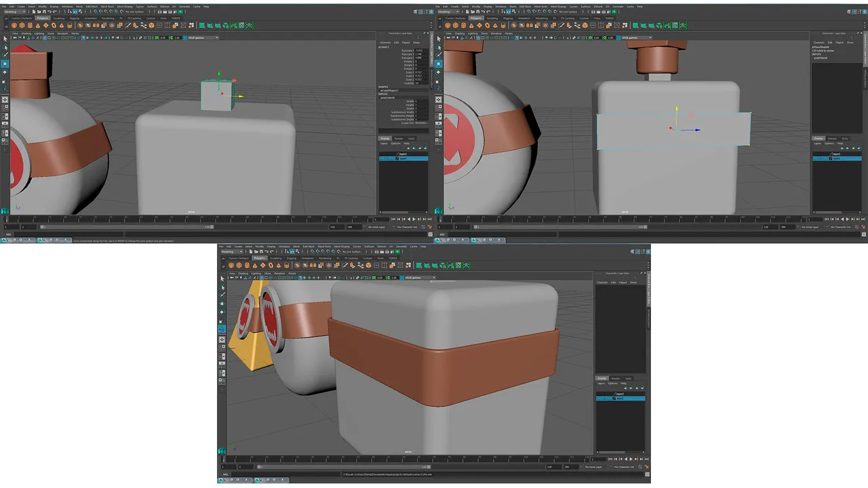Toggle Select by Component Type in top-left window
Viewport: 868px width, 488px height.
80,12
